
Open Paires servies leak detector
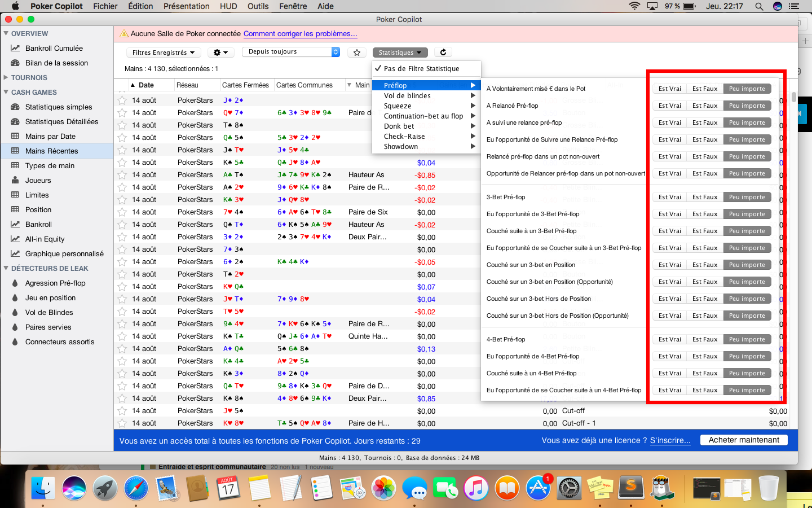tap(48, 327)
